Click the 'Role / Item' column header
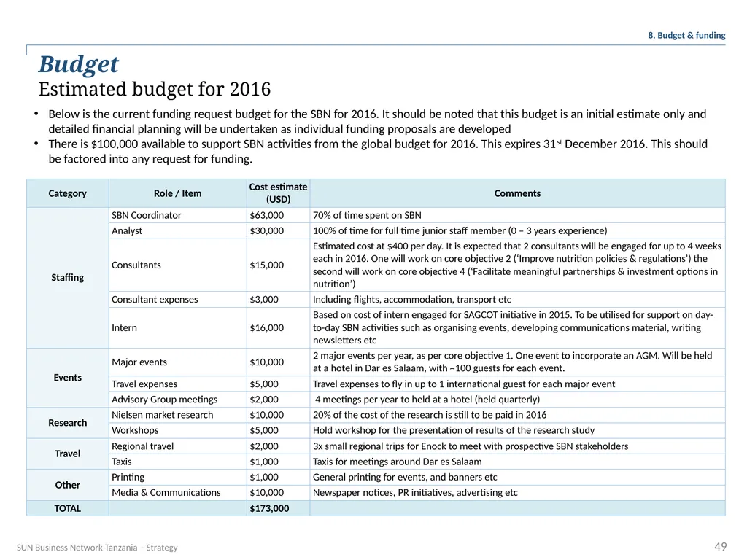747x560 pixels. pyautogui.click(x=178, y=193)
